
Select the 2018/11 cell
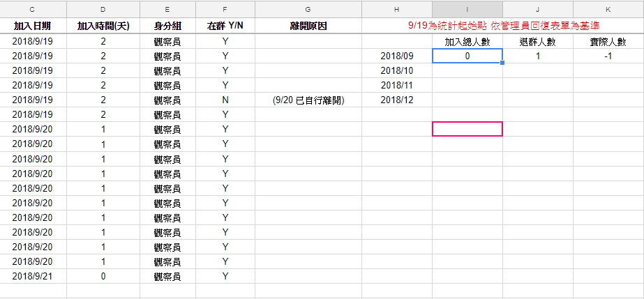tap(397, 86)
